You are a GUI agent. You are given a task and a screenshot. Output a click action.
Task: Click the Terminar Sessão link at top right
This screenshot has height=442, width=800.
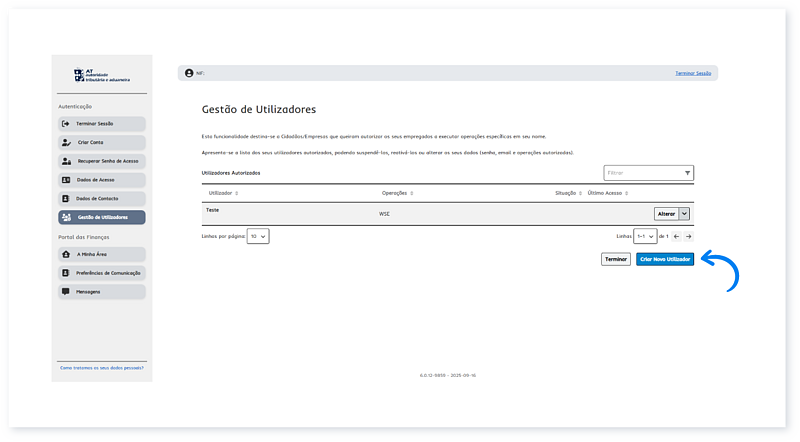(695, 73)
